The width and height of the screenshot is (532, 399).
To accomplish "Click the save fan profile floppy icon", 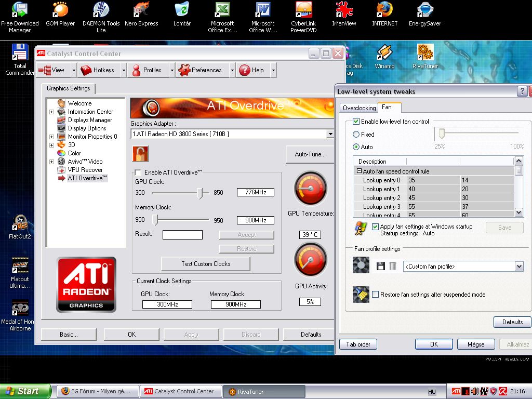I will [380, 266].
